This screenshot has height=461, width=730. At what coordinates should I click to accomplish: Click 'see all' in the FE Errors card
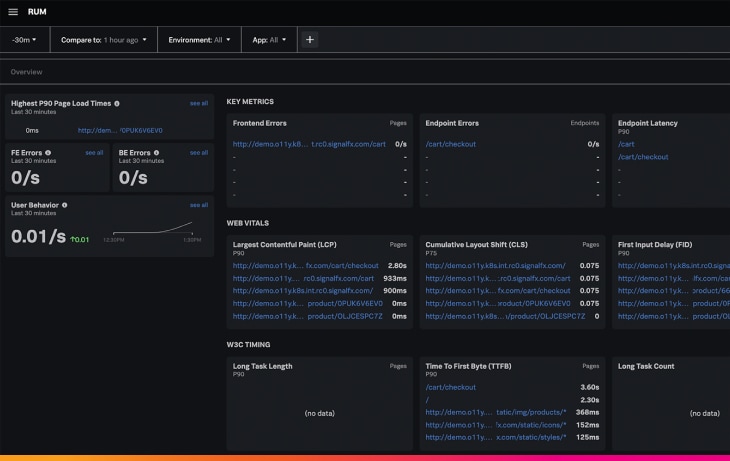pos(94,153)
